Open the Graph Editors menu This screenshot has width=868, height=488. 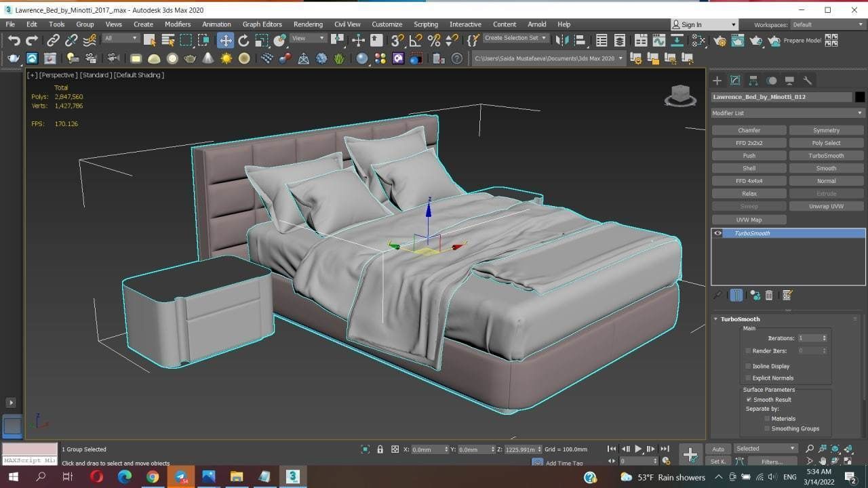(x=262, y=24)
